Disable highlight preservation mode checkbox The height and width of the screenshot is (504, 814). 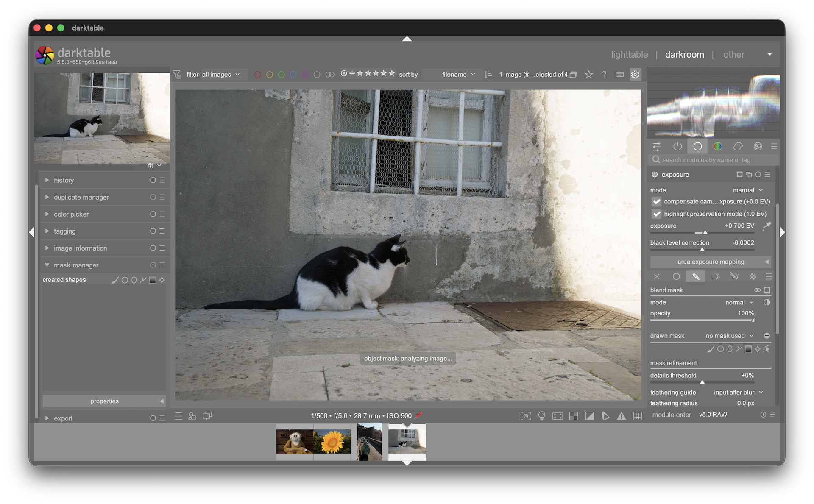657,214
